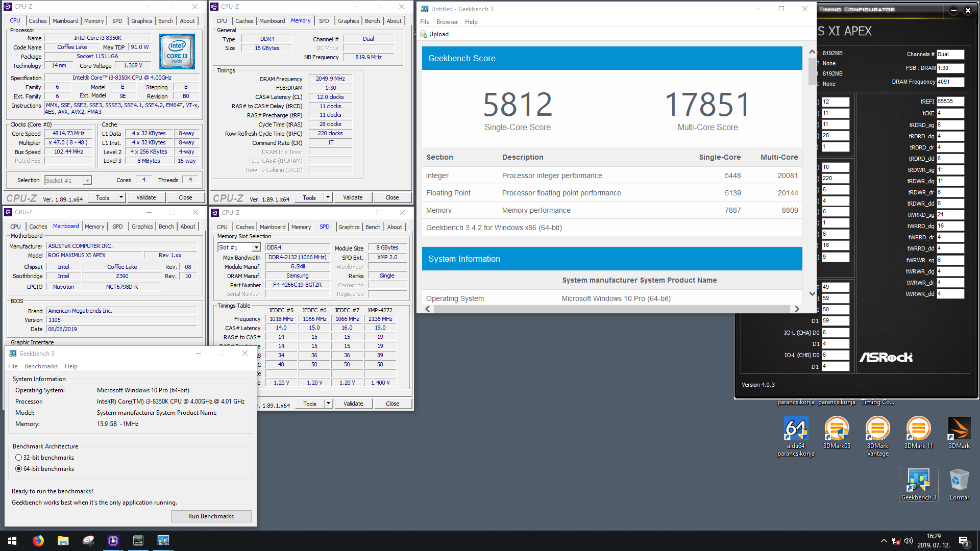The width and height of the screenshot is (980, 551).
Task: Click the tWRRD_sg value field 21
Action: tap(950, 215)
